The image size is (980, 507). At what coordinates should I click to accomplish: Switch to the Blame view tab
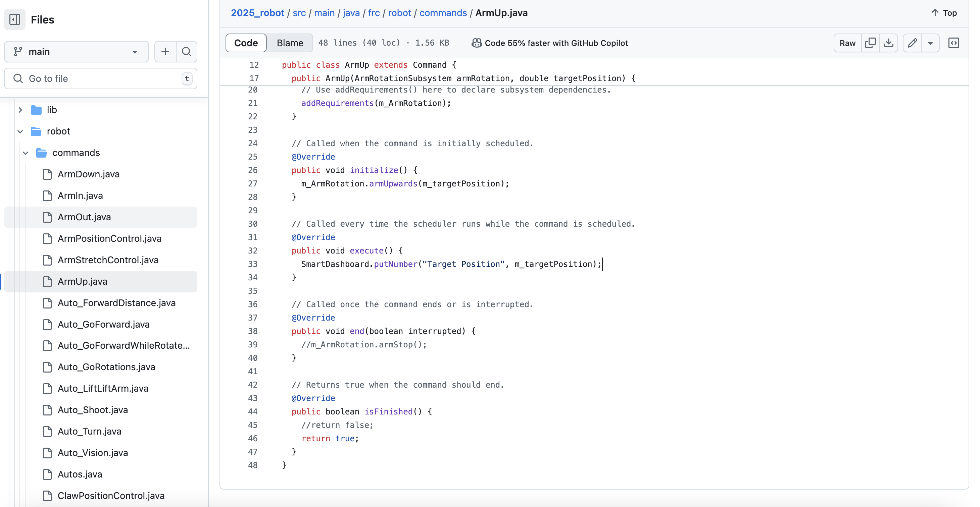pyautogui.click(x=290, y=43)
